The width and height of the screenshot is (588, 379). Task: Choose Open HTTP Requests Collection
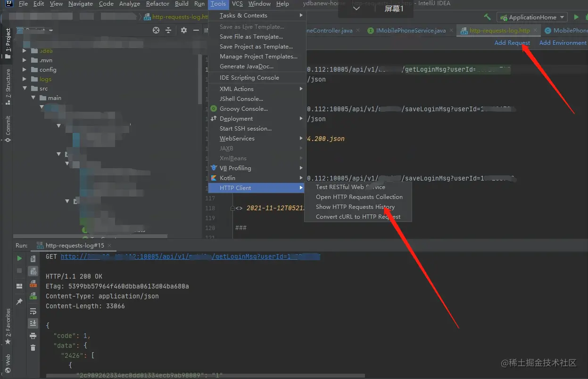[x=358, y=197]
